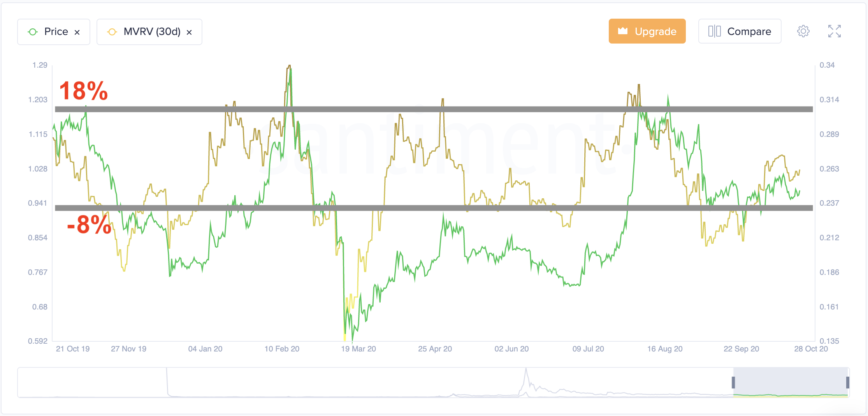Click the crown icon on Upgrade
868x416 pixels.
(x=623, y=31)
